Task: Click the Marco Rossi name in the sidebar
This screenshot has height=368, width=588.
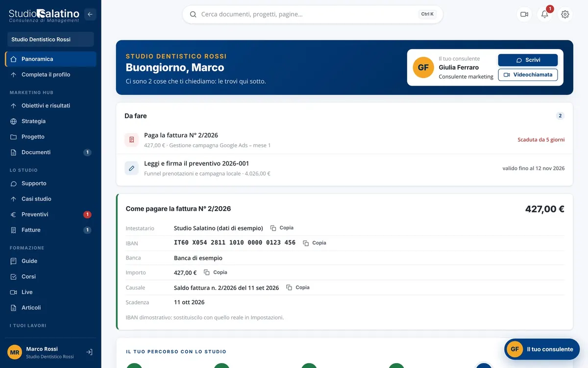Action: (42, 349)
